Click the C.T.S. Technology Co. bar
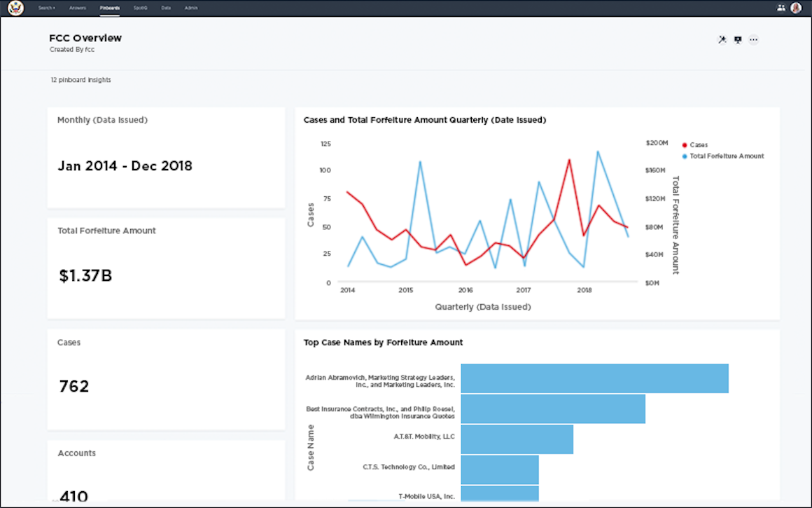The image size is (812, 508). point(500,469)
